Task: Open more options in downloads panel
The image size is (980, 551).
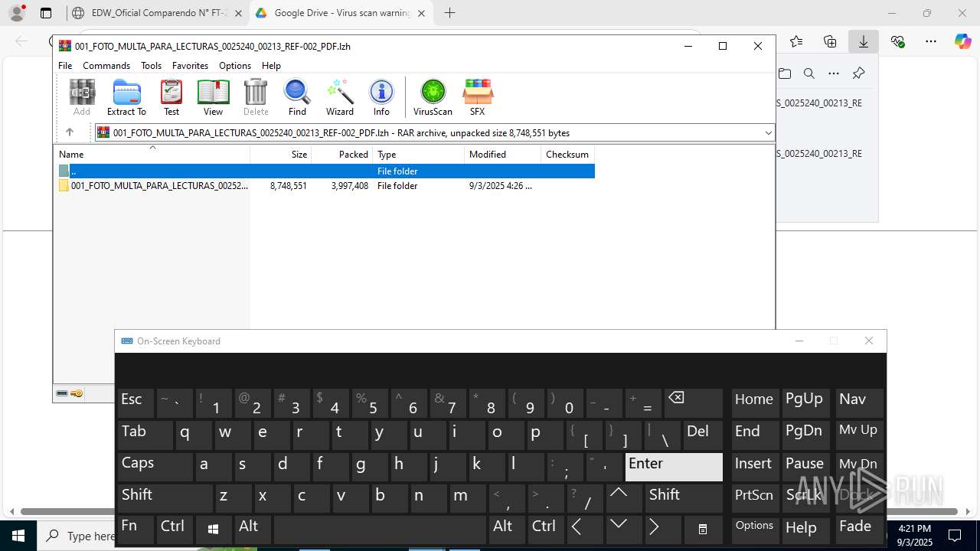Action: pyautogui.click(x=834, y=73)
